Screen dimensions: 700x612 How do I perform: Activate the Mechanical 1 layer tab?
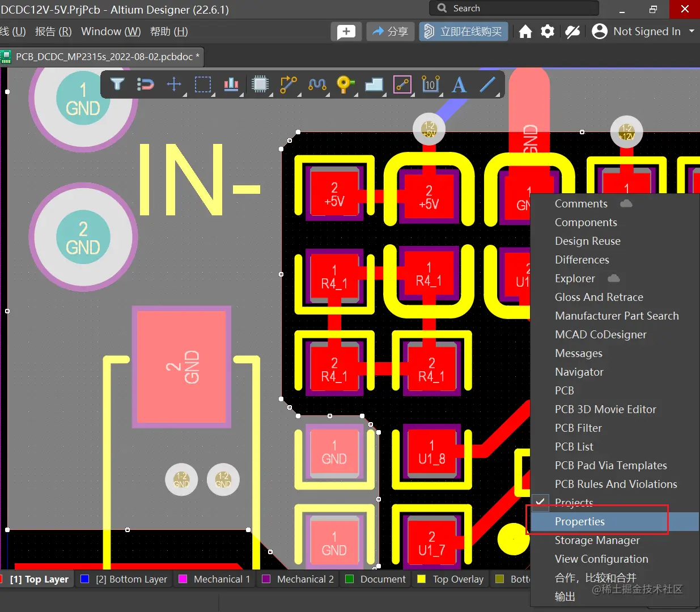click(x=214, y=579)
